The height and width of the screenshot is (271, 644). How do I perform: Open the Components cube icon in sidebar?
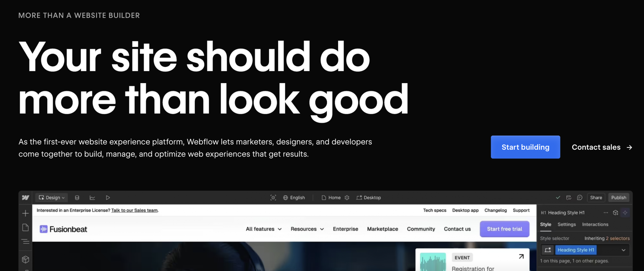(25, 259)
